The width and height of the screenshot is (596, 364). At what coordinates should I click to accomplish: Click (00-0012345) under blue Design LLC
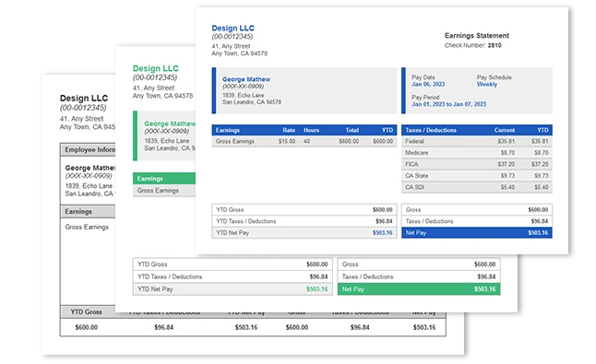[x=232, y=37]
